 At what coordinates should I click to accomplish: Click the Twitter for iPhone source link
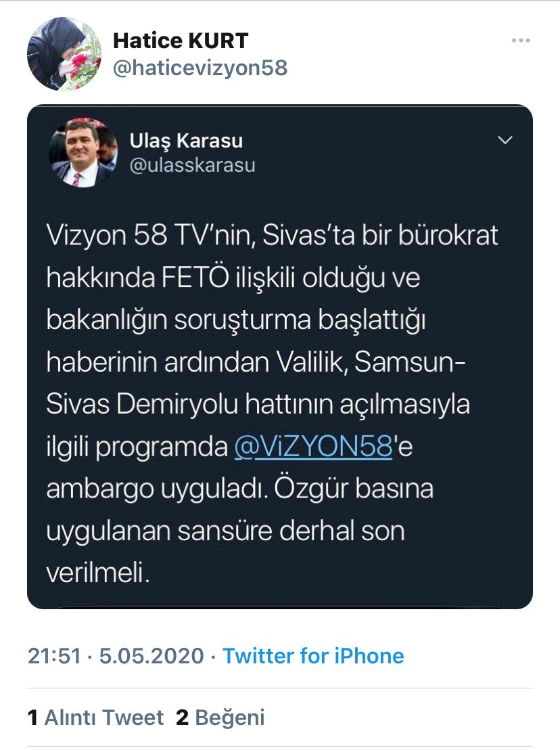click(313, 656)
